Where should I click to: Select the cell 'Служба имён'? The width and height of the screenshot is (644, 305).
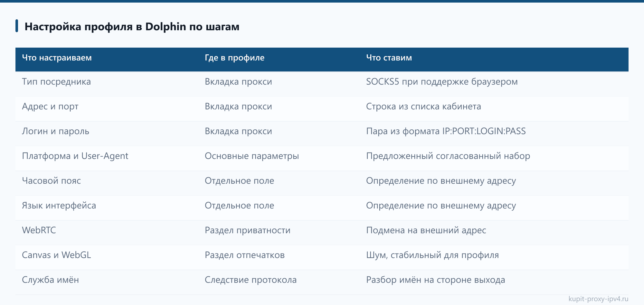[x=50, y=280]
